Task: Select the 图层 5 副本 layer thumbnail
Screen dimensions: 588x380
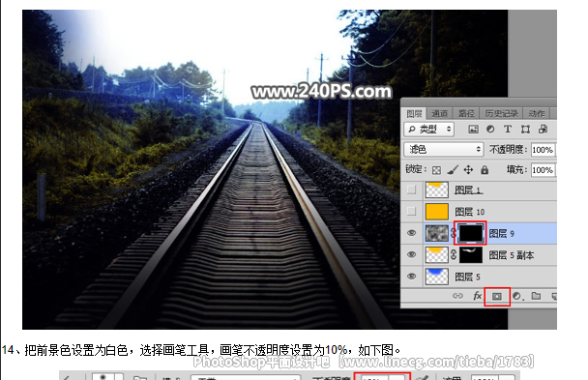Action: pyautogui.click(x=437, y=255)
